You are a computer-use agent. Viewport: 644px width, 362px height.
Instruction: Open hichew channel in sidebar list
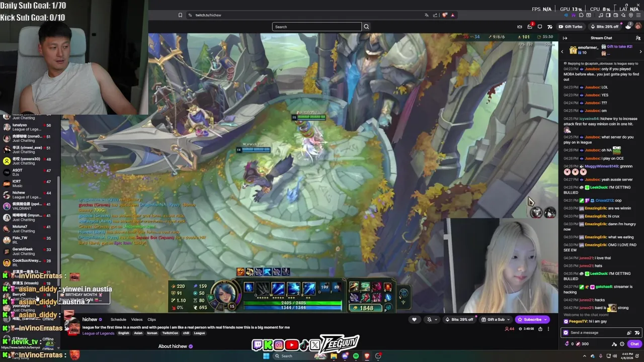pos(30,195)
